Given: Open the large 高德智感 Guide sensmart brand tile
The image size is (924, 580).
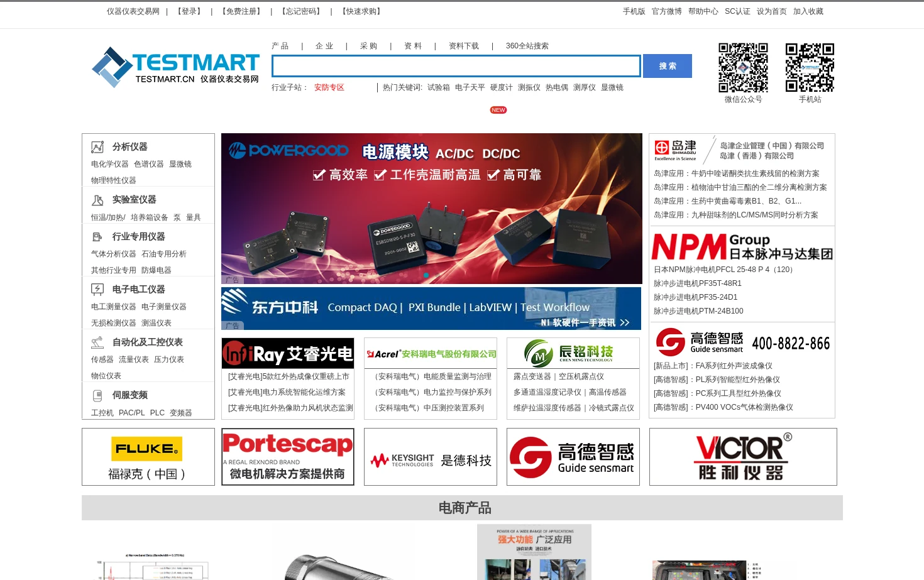Looking at the screenshot, I should point(573,457).
